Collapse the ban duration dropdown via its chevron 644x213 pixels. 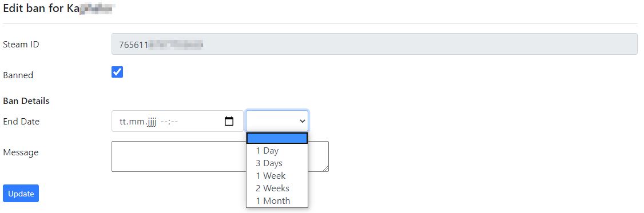(303, 121)
